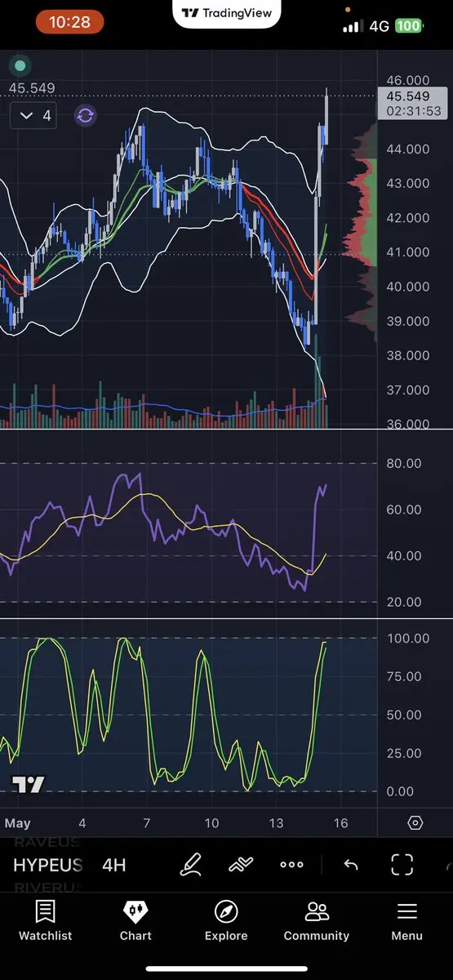453x980 pixels.
Task: Tap the RSI 40.00 axis level
Action: 404,555
